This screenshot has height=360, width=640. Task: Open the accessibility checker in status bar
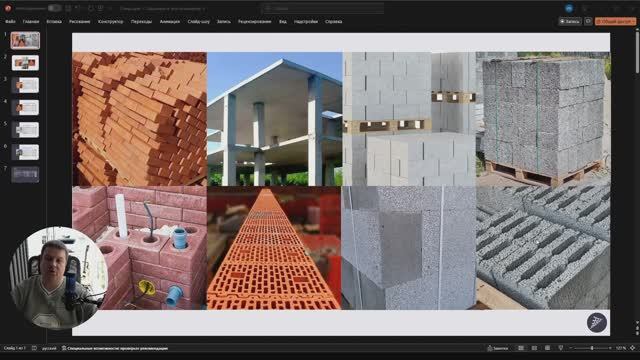[115, 348]
